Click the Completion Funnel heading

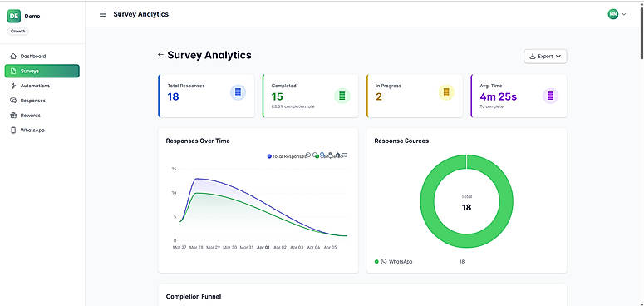click(x=194, y=296)
